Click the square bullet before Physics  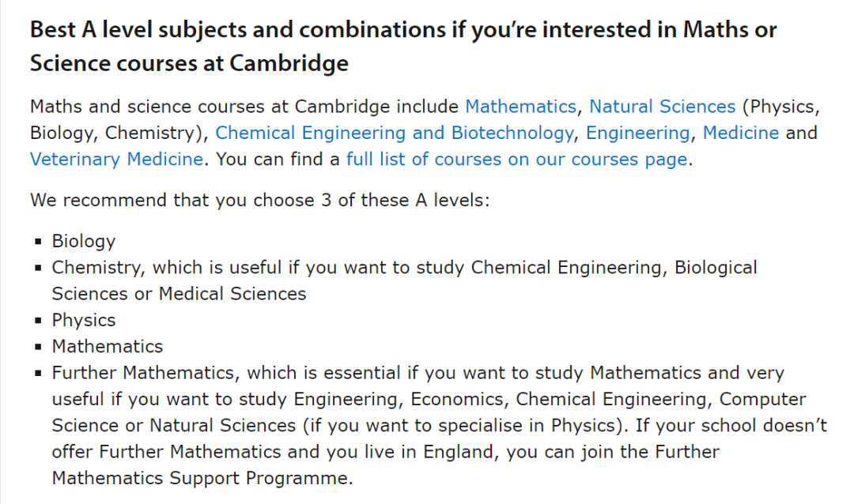point(38,321)
